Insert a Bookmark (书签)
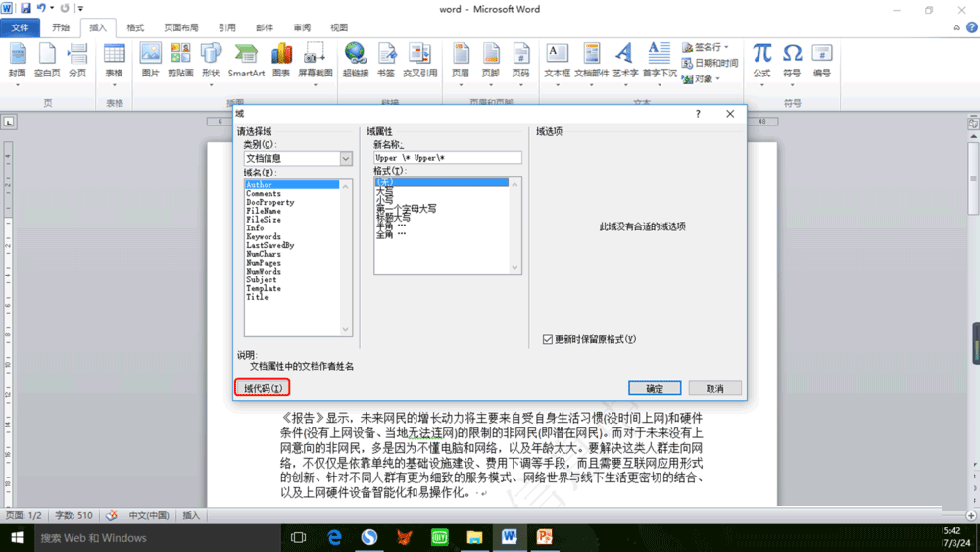980x552 pixels. tap(386, 61)
